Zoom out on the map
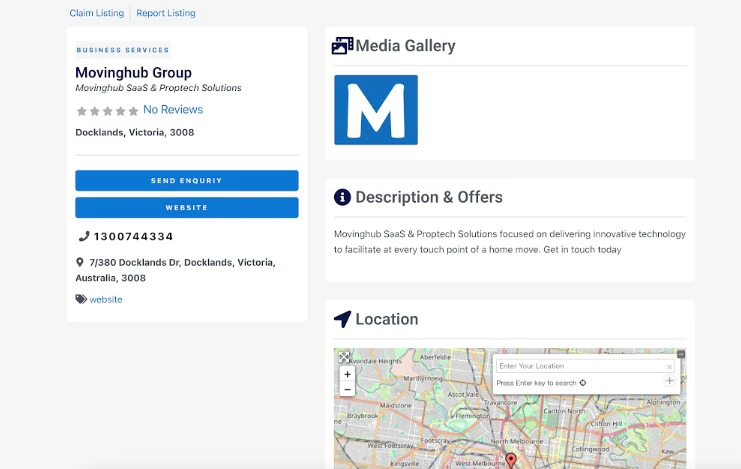The image size is (741, 469). pyautogui.click(x=347, y=390)
